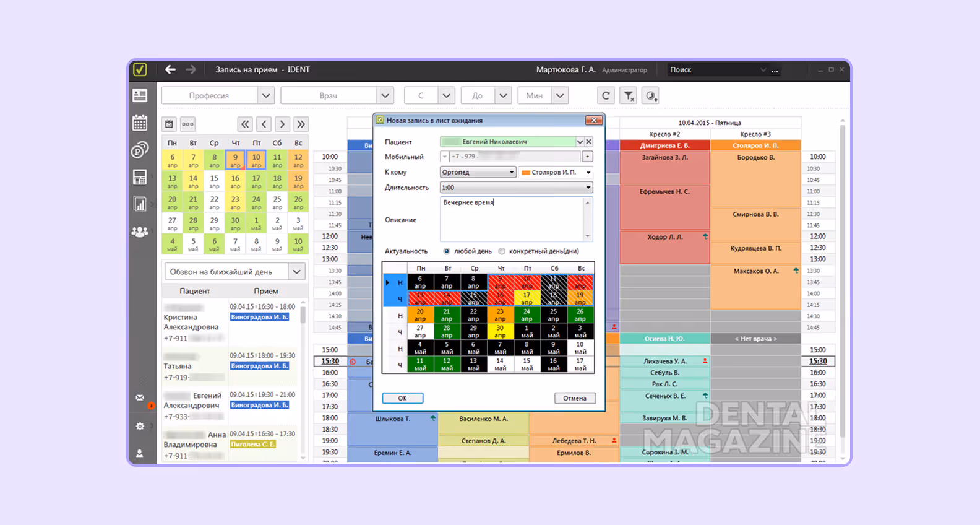Open the staff group sidebar icon
The height and width of the screenshot is (525, 980).
(x=140, y=232)
